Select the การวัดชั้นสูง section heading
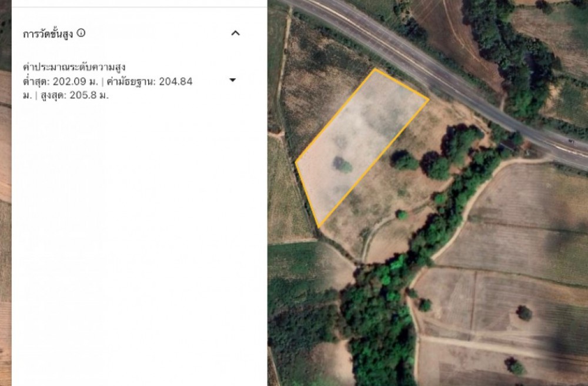Image resolution: width=588 pixels, height=386 pixels. coord(48,34)
